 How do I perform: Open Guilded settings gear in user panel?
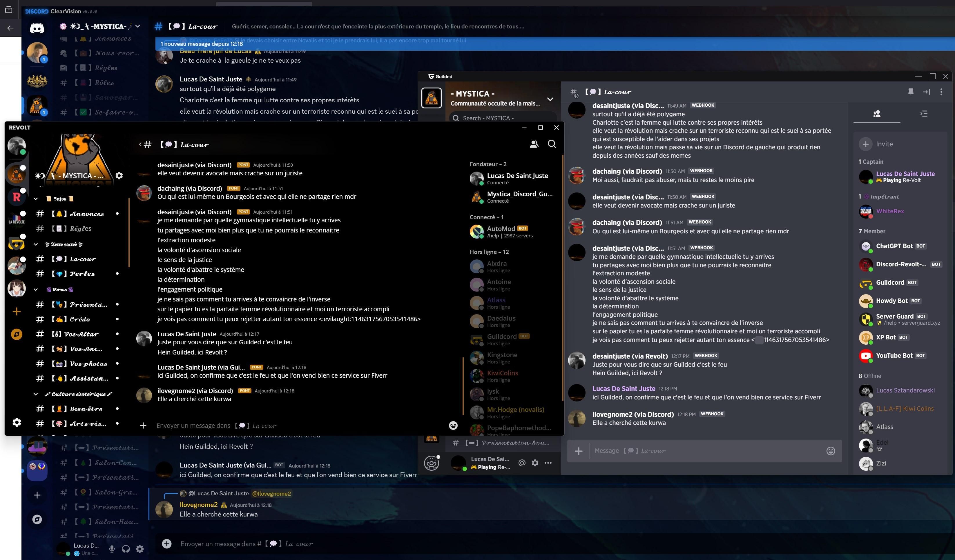[535, 463]
